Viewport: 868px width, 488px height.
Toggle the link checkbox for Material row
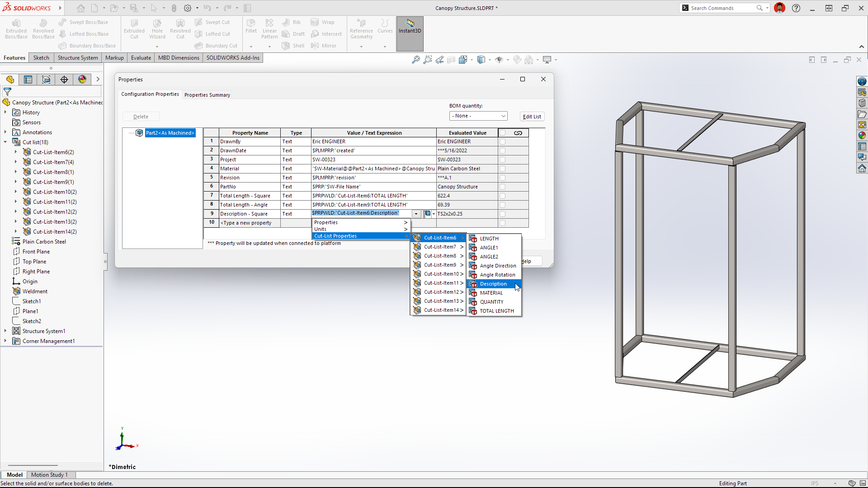502,169
